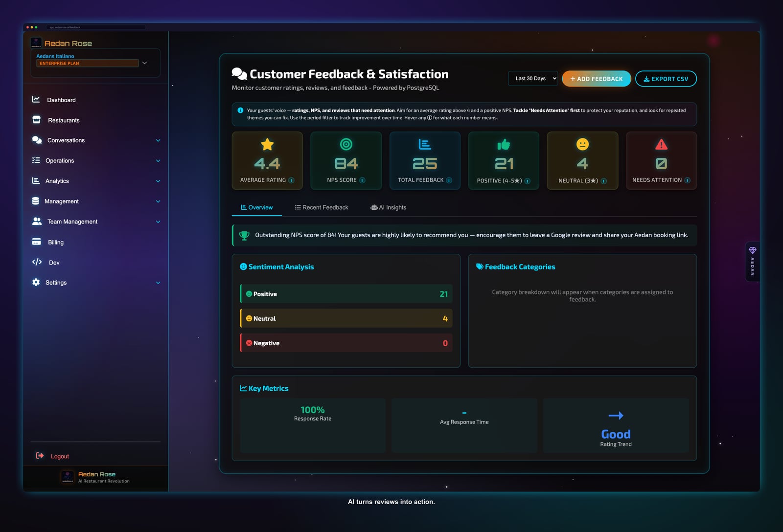Click the Add Feedback button

click(597, 79)
